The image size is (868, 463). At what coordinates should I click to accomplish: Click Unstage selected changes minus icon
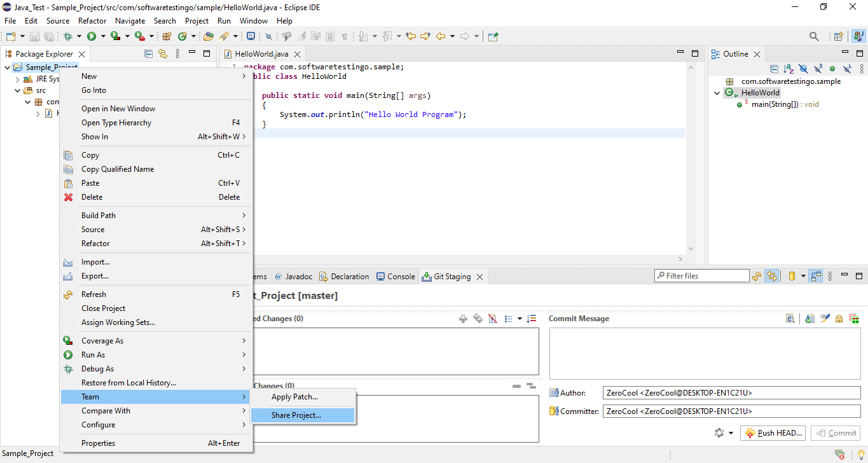516,386
